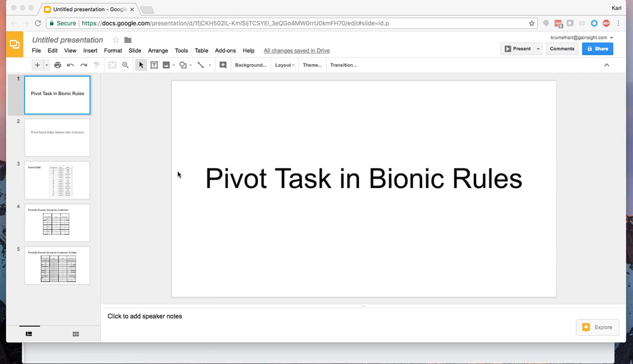The width and height of the screenshot is (633, 364).
Task: Click the Background... toolbar button
Action: (x=251, y=65)
